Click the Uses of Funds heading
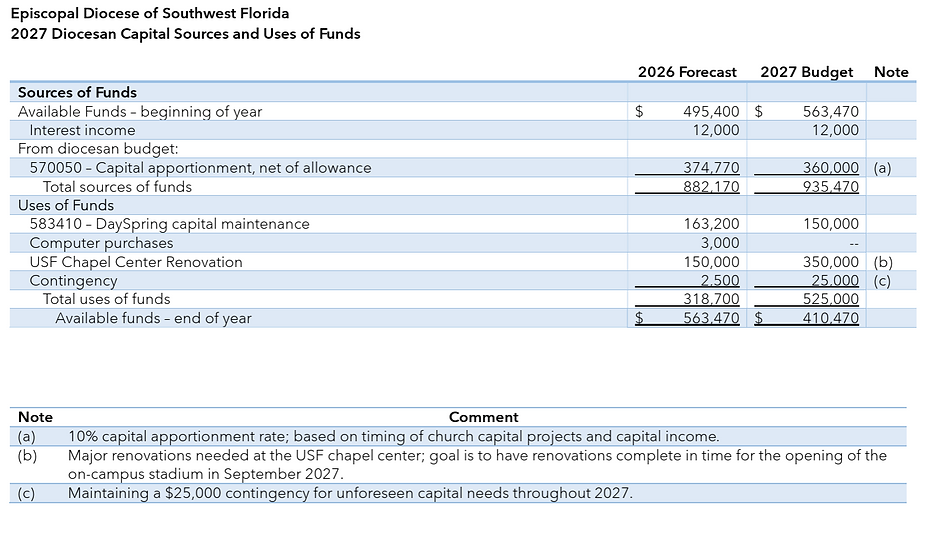933x546 pixels. [65, 205]
